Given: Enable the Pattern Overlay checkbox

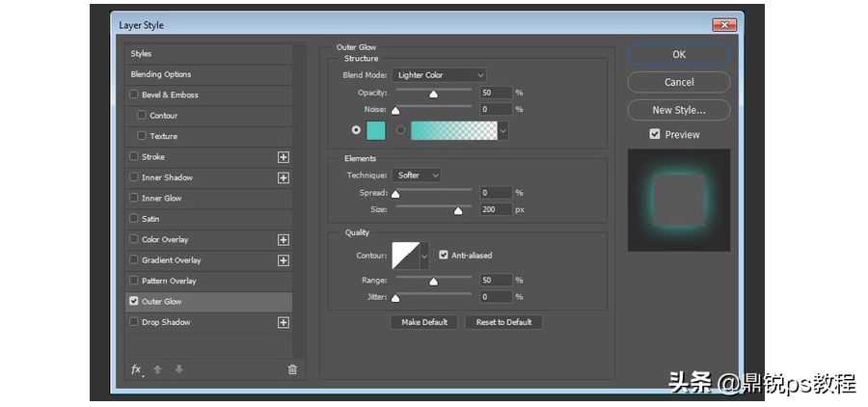Looking at the screenshot, I should (x=133, y=281).
